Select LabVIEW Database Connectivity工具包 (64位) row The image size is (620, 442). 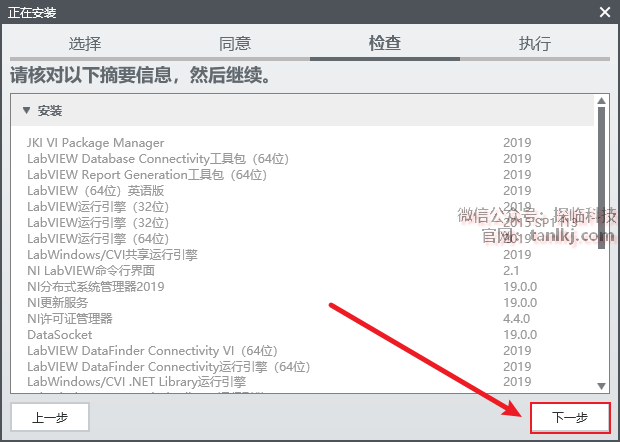302,159
